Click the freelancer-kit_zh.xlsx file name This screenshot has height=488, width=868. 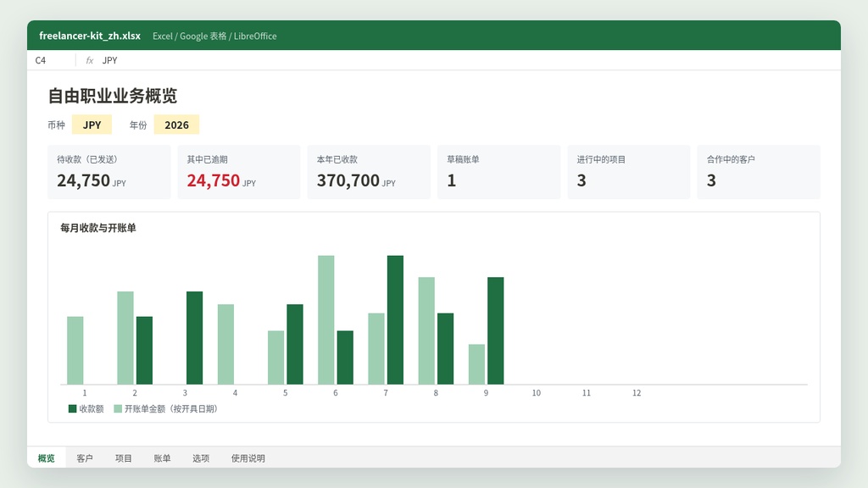tap(90, 36)
